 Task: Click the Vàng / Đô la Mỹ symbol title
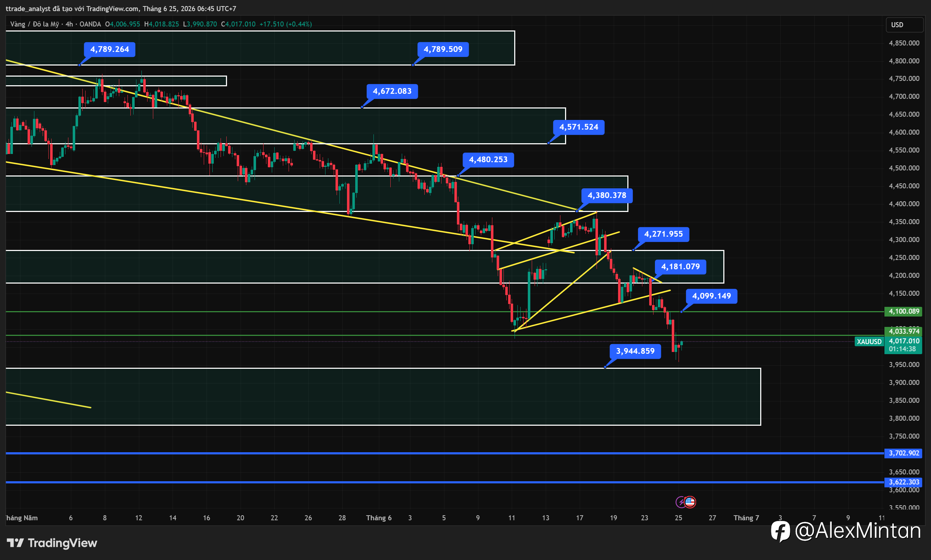tap(34, 24)
